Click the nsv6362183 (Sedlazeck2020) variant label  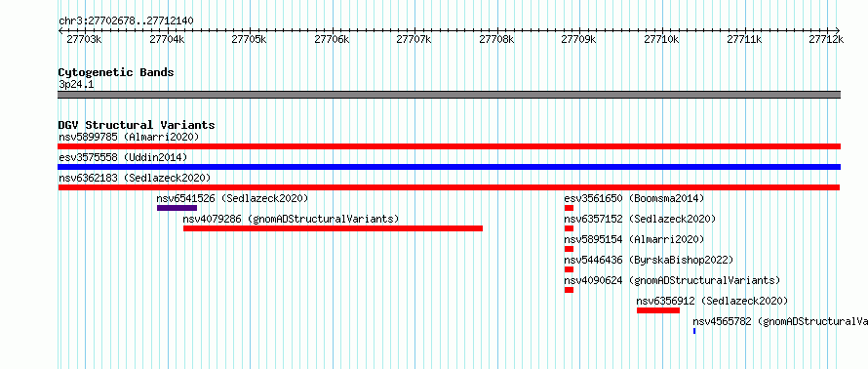135,178
